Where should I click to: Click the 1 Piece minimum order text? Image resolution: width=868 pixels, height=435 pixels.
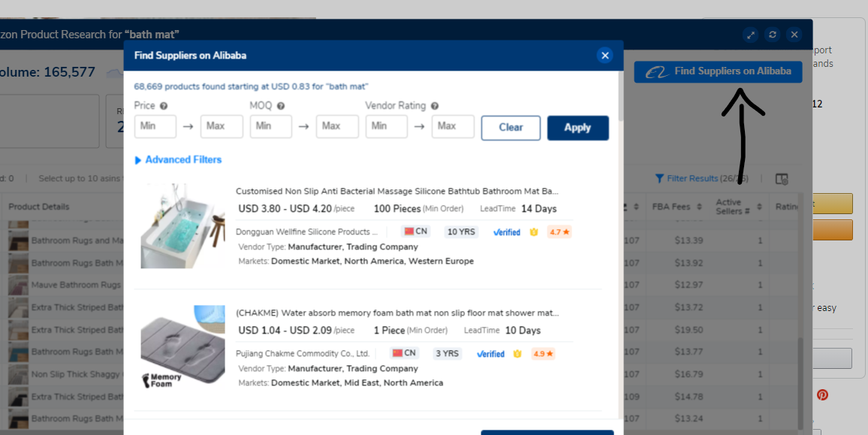click(389, 331)
